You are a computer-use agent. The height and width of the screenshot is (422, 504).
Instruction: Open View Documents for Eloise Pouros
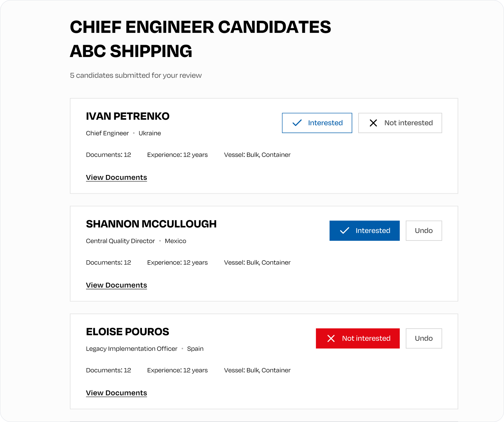click(x=116, y=393)
